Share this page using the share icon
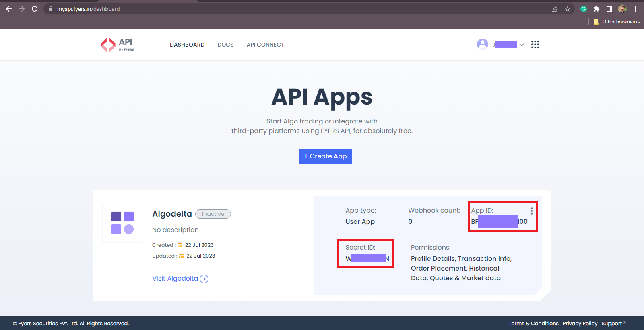This screenshot has width=644, height=330. [555, 9]
